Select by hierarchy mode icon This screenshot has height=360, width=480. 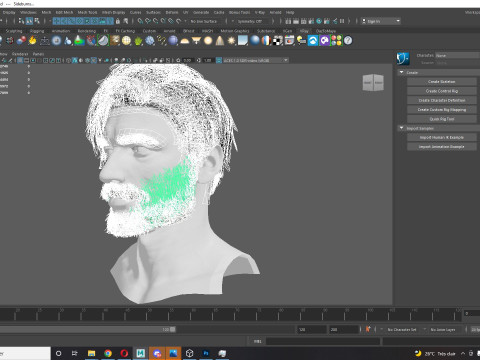(x=21, y=21)
